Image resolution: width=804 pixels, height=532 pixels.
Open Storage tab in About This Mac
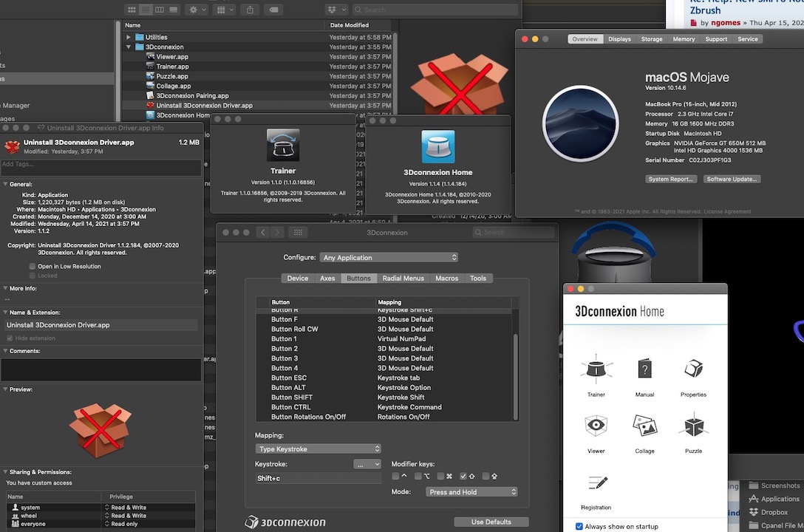[652, 39]
